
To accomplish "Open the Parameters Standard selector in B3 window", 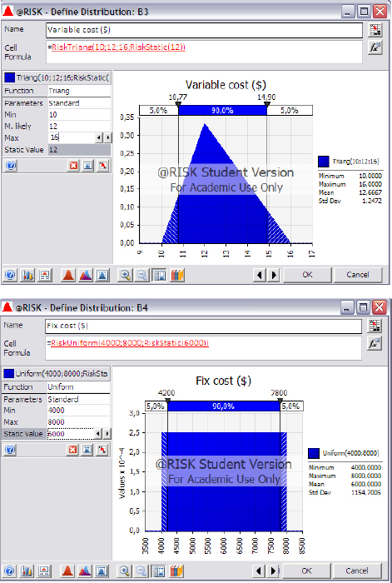I will (x=80, y=103).
